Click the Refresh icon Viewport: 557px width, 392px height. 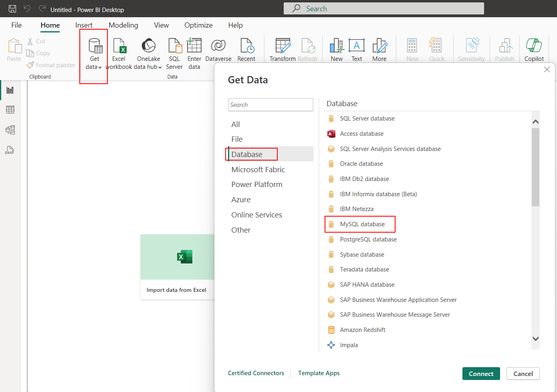(308, 46)
